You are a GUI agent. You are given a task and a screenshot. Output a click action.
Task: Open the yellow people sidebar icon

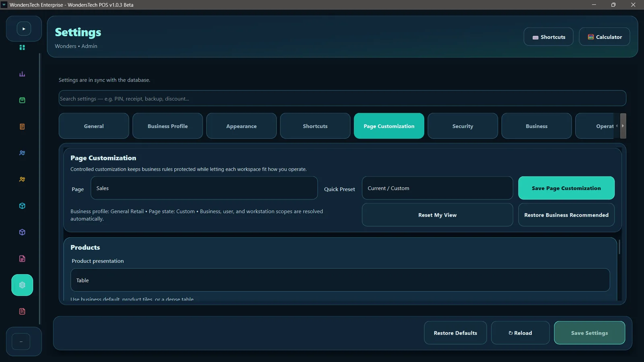point(22,179)
